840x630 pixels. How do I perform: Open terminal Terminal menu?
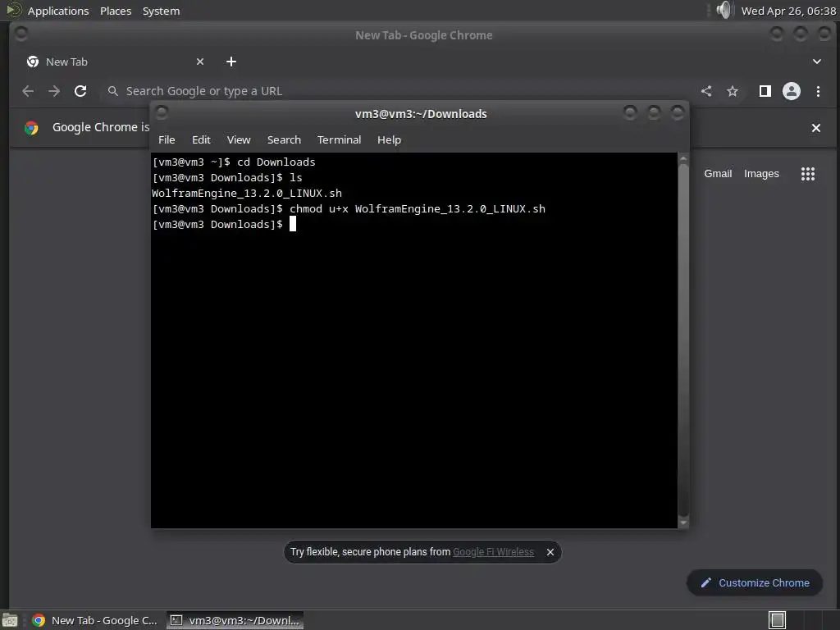pos(339,139)
